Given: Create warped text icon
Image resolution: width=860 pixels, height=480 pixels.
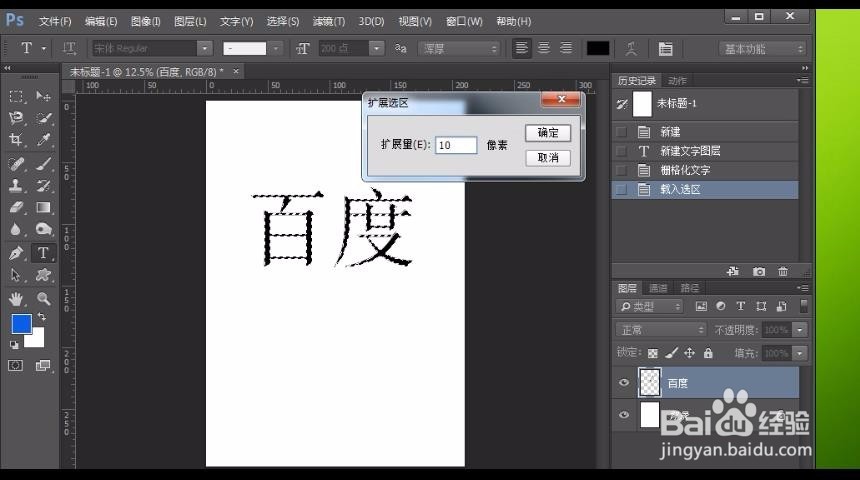Looking at the screenshot, I should point(631,49).
